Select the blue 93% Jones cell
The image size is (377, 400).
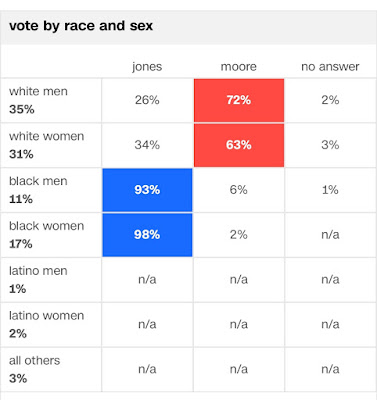point(147,190)
